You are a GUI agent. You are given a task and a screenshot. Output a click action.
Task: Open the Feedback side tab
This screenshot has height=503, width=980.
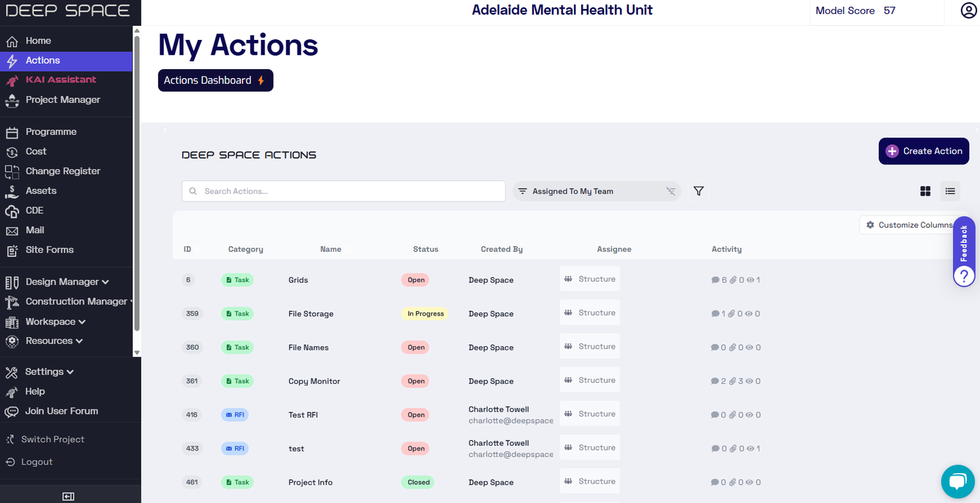tap(964, 243)
